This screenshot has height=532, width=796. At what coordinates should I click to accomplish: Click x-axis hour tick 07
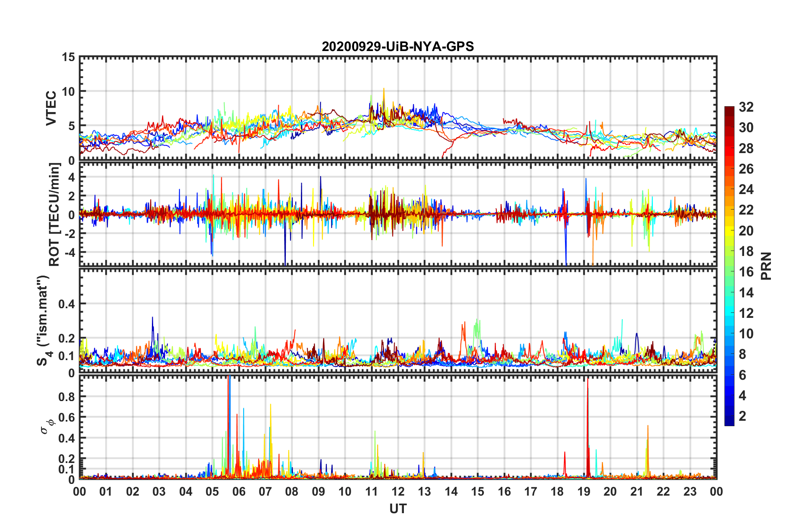click(x=265, y=491)
